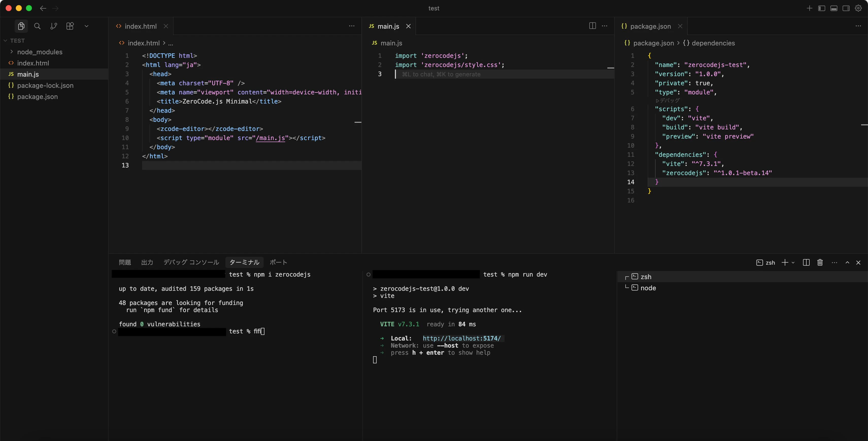Select the zsh terminal in list
Screen dimensions: 868x441
[742, 277]
